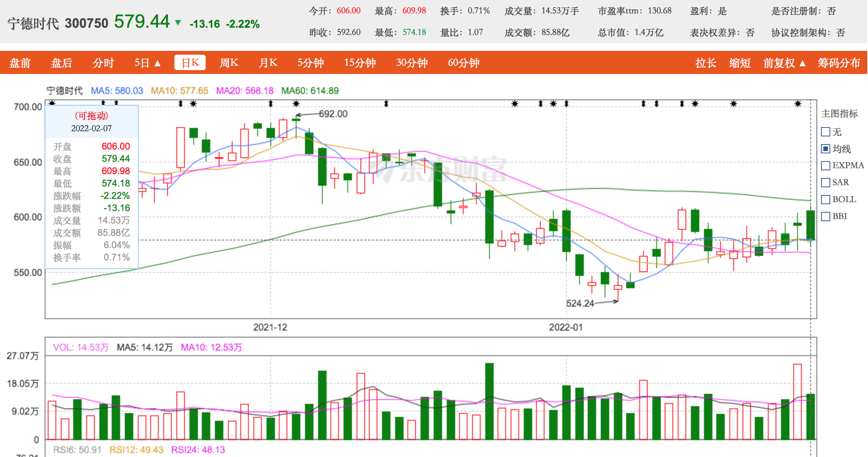
Task: Click the 524.24 low price annotation
Action: click(580, 303)
